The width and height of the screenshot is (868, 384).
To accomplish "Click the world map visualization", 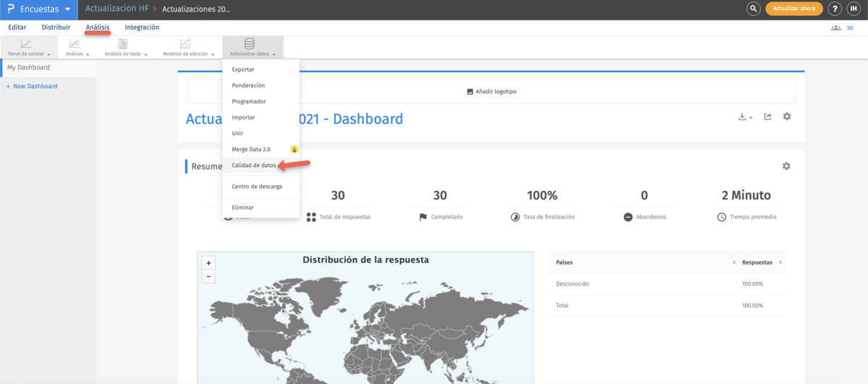I will (x=365, y=318).
